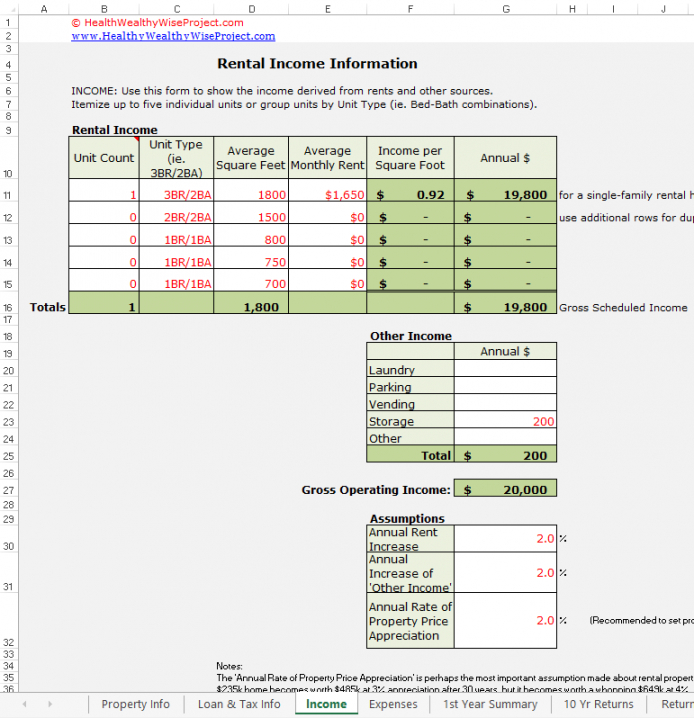This screenshot has width=694, height=718.
Task: Select the Storage value cell showing 200
Action: point(505,422)
